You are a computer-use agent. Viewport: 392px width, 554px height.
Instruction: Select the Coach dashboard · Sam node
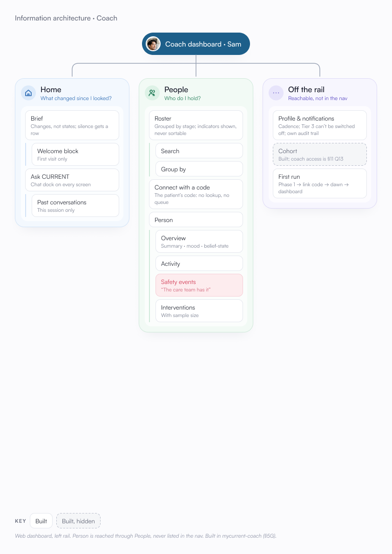[x=196, y=44]
